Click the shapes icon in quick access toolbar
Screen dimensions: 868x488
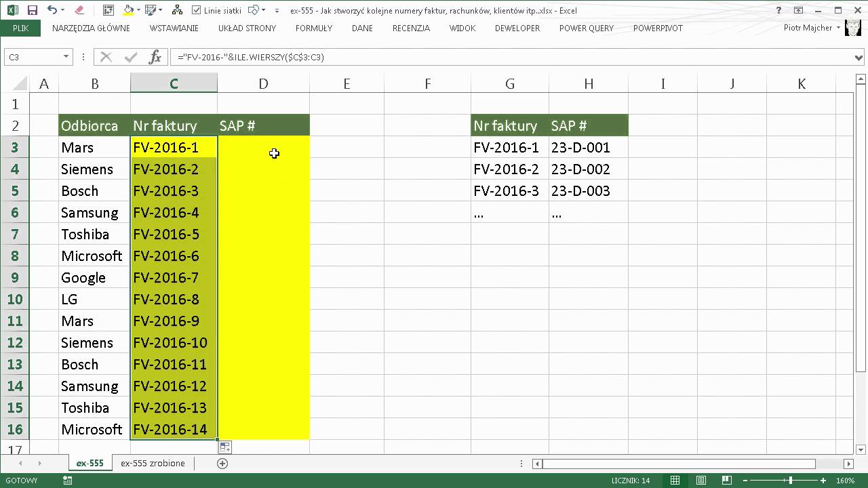point(253,10)
